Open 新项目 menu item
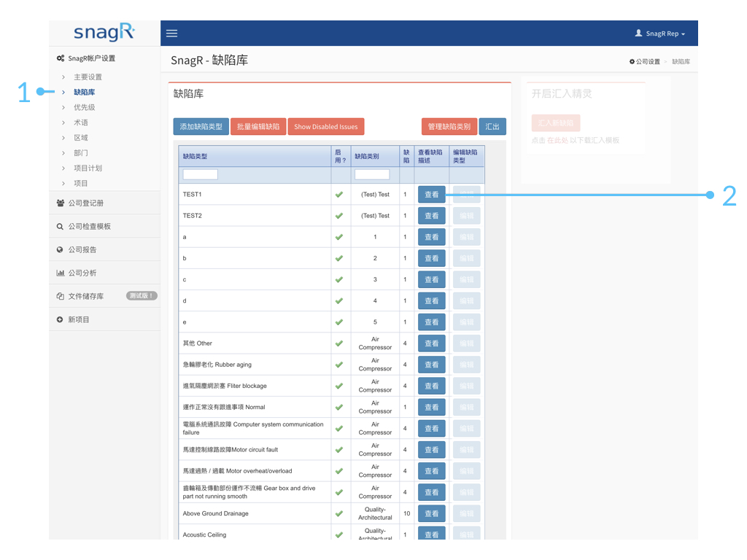The height and width of the screenshot is (560, 747). coord(104,319)
